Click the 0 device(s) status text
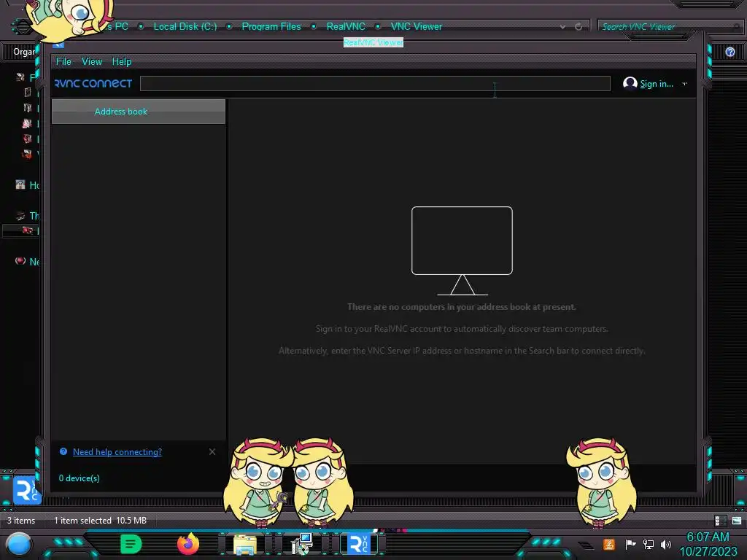Viewport: 747px width, 560px height. point(79,478)
